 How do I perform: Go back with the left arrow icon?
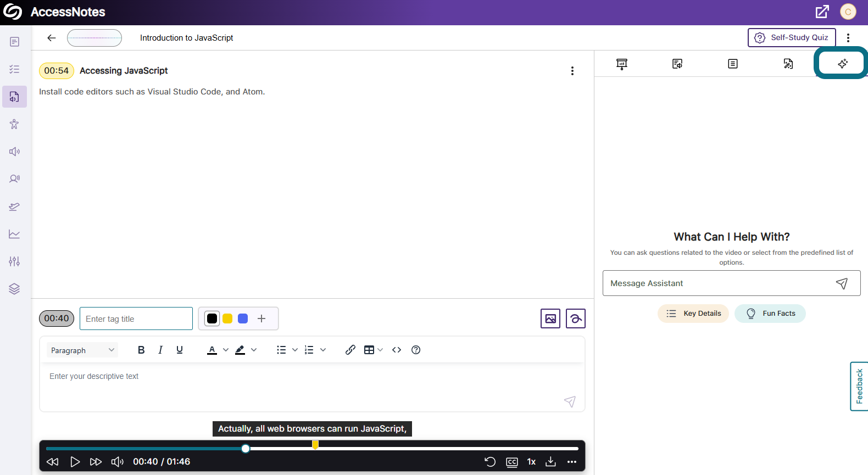[52, 38]
